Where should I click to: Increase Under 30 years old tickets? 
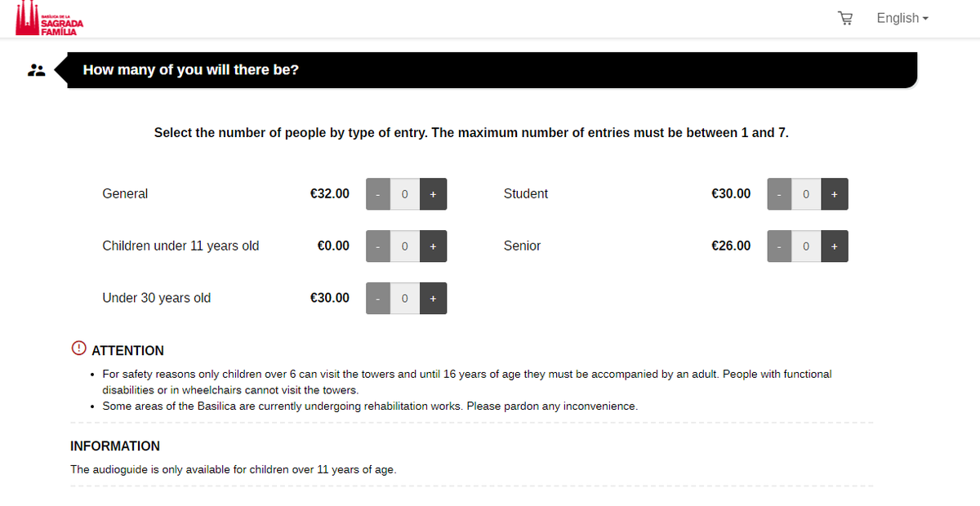[433, 299]
